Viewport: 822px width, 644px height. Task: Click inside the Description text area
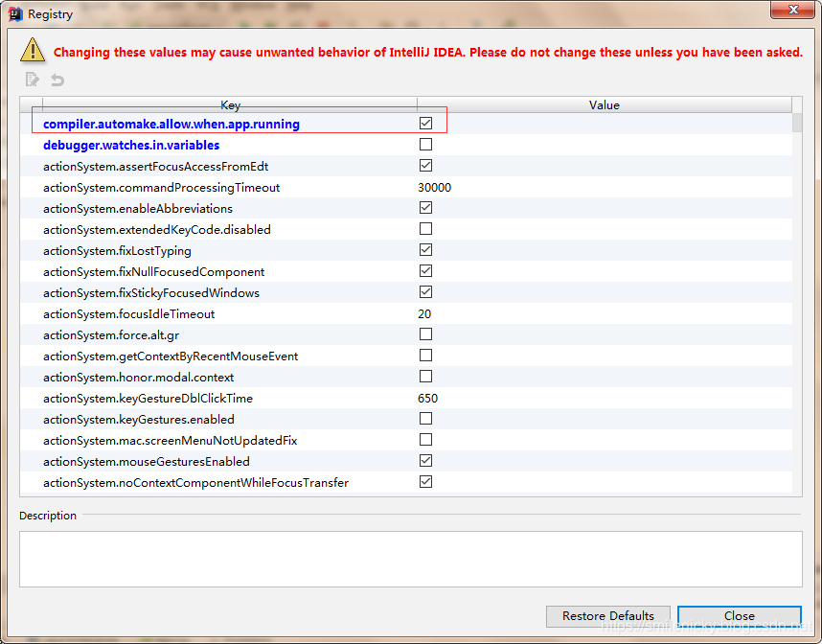coord(410,559)
